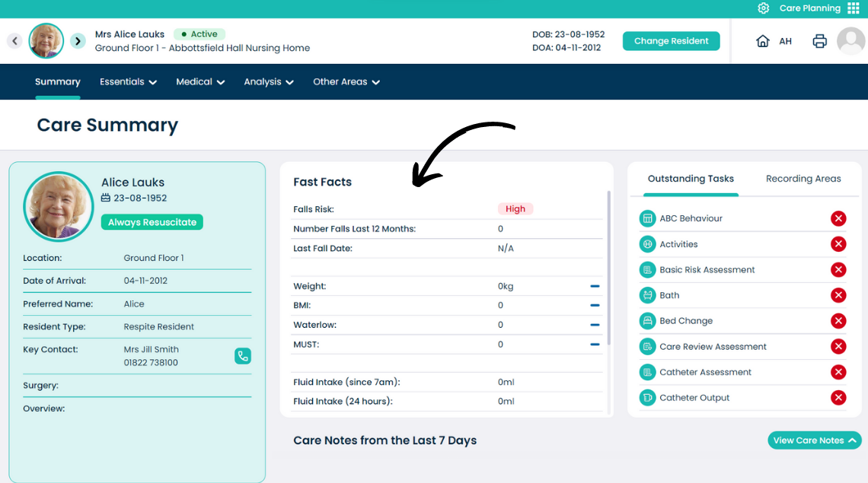
Task: Click the Weight trend dash indicator
Action: pyautogui.click(x=595, y=287)
